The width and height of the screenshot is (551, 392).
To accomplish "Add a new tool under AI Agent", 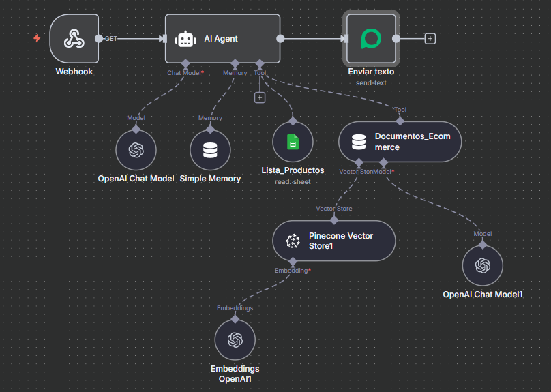I will pos(259,97).
